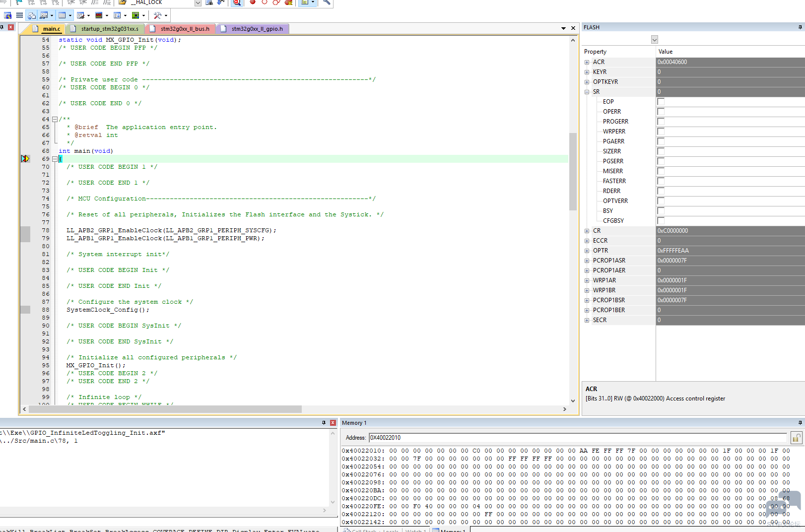The image size is (805, 532).
Task: Toggle the FASTERR checkbox
Action: point(661,181)
